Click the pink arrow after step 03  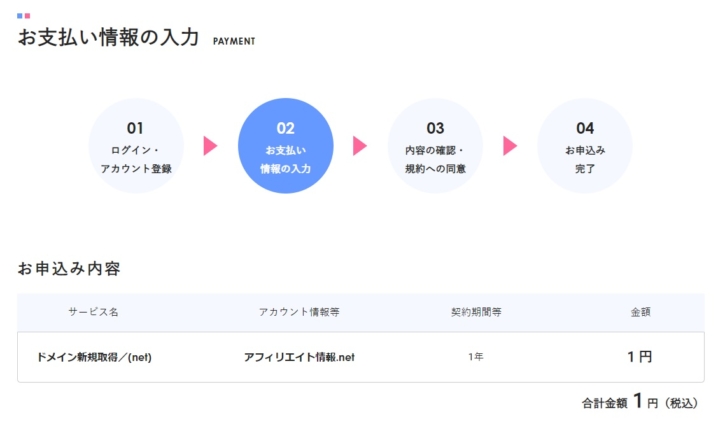(510, 146)
